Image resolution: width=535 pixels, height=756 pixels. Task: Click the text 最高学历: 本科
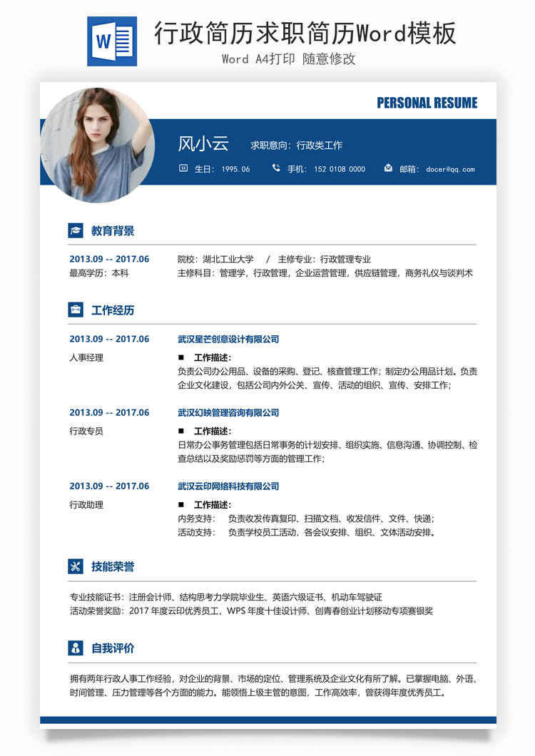click(99, 273)
